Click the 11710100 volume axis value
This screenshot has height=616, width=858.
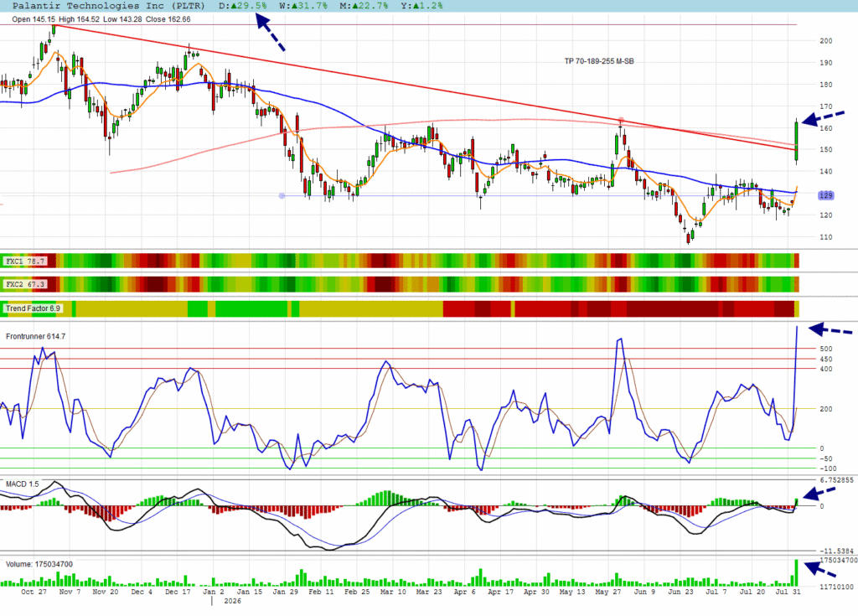836,587
